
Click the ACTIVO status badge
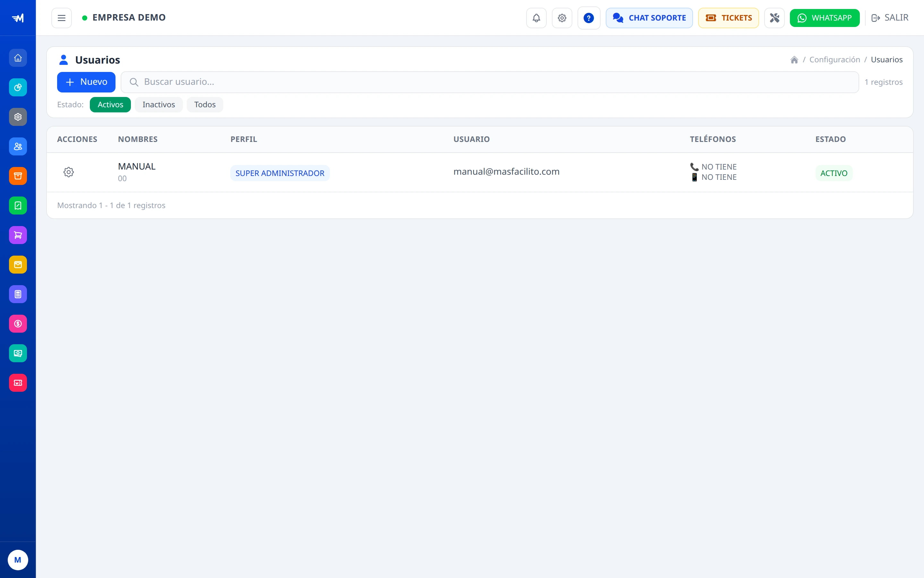tap(834, 173)
